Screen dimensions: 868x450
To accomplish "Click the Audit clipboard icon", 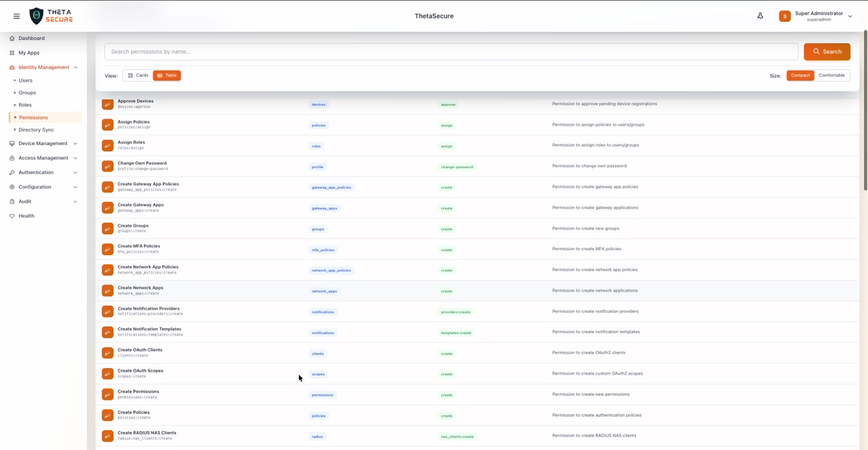I will (x=11, y=201).
